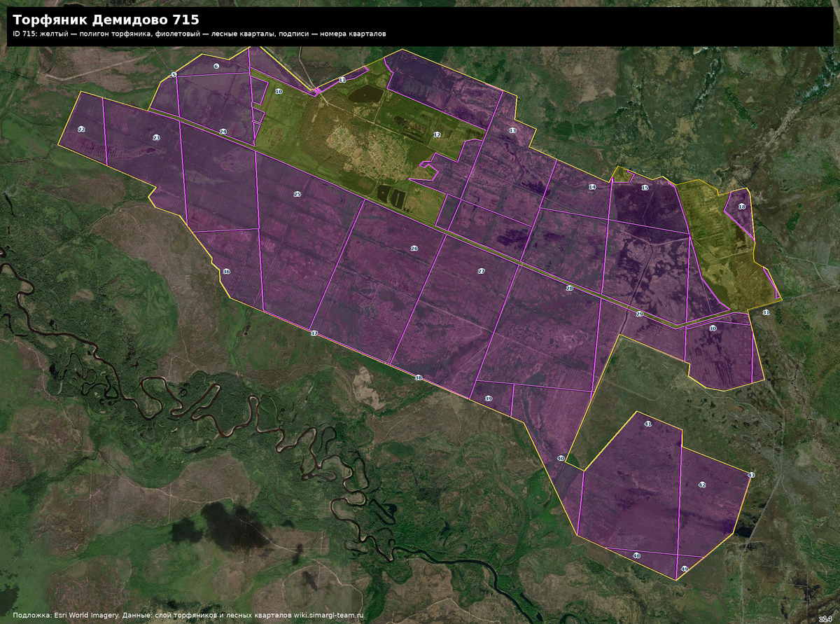Select forest quarter label 6
The height and width of the screenshot is (624, 840).
click(216, 66)
